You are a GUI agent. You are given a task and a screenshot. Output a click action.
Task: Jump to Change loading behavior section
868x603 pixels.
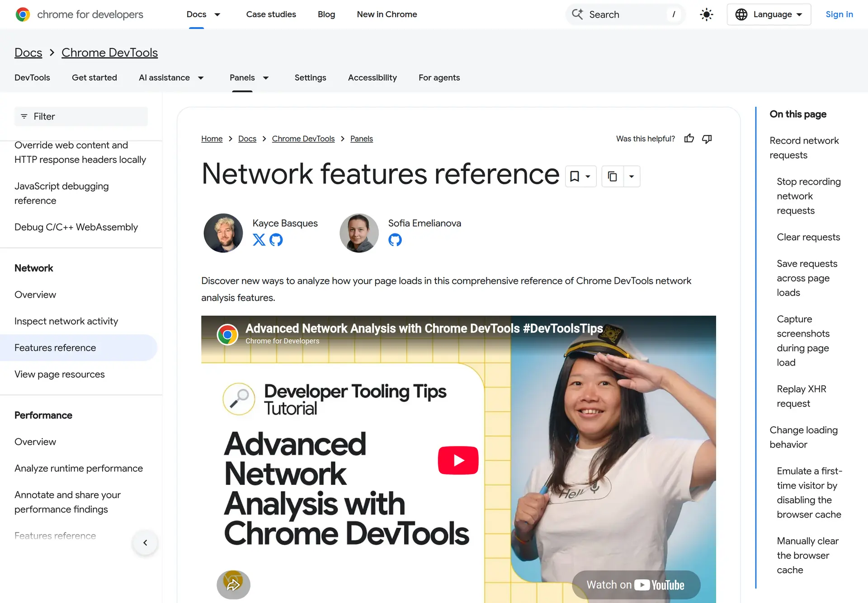(804, 437)
